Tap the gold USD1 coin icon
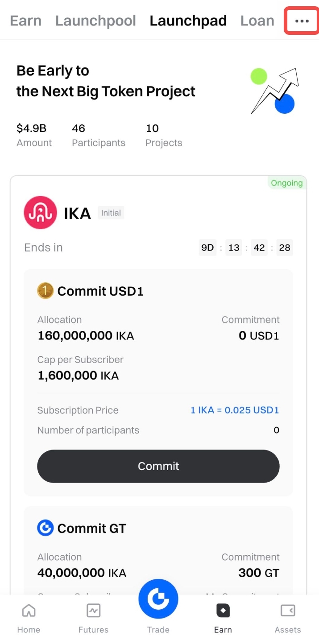The height and width of the screenshot is (644, 319). click(x=45, y=291)
